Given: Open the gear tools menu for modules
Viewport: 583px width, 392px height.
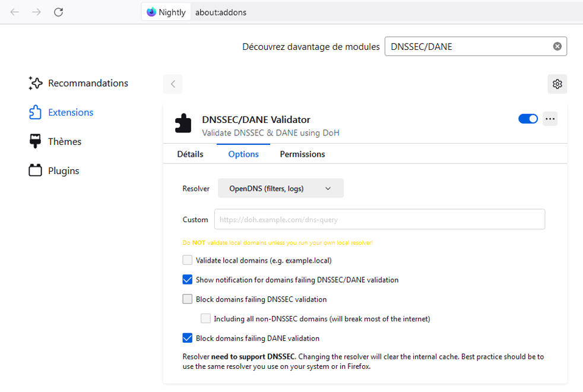Looking at the screenshot, I should [x=557, y=84].
